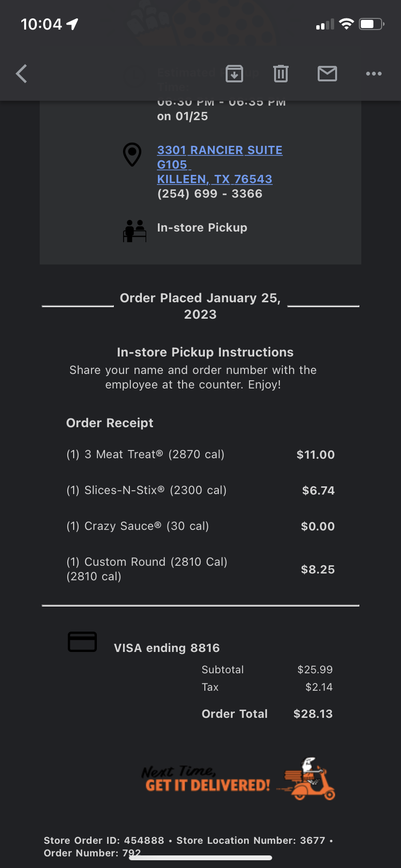Tap the G105 address link
The width and height of the screenshot is (401, 868).
point(172,165)
